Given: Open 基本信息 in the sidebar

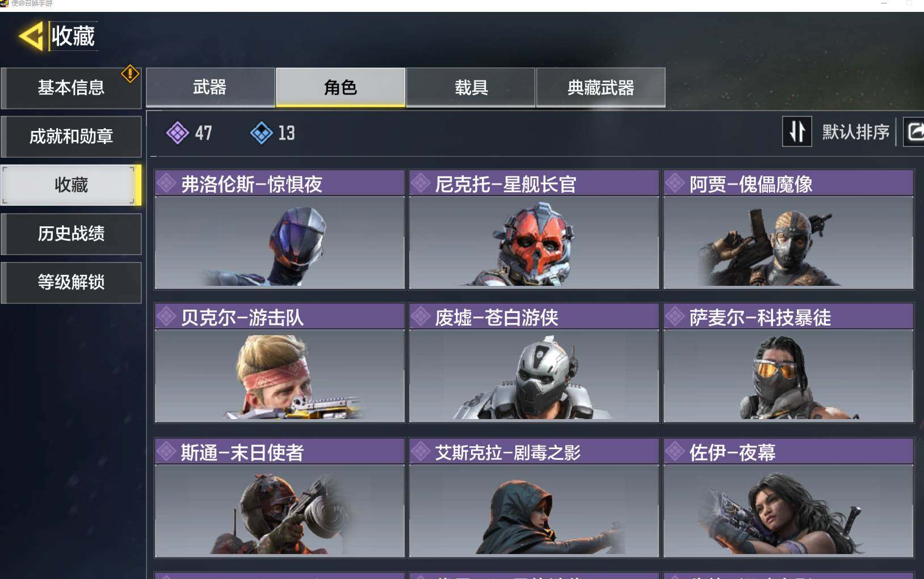Looking at the screenshot, I should click(71, 88).
